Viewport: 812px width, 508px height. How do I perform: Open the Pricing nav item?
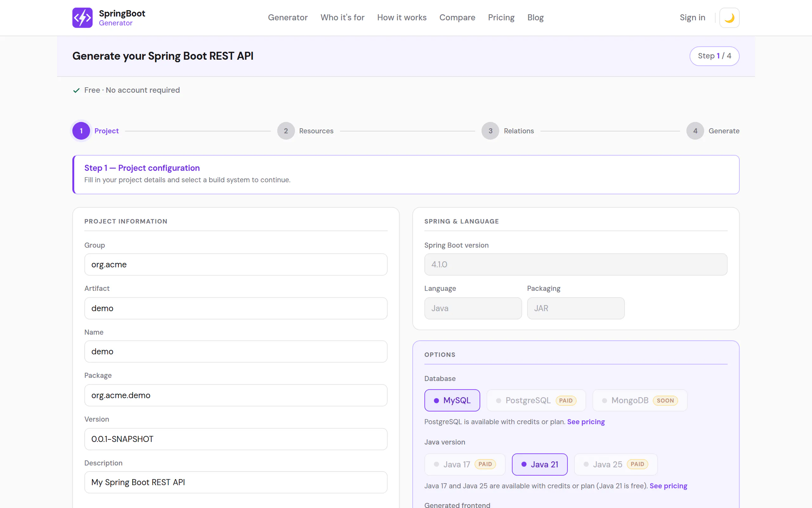[501, 17]
